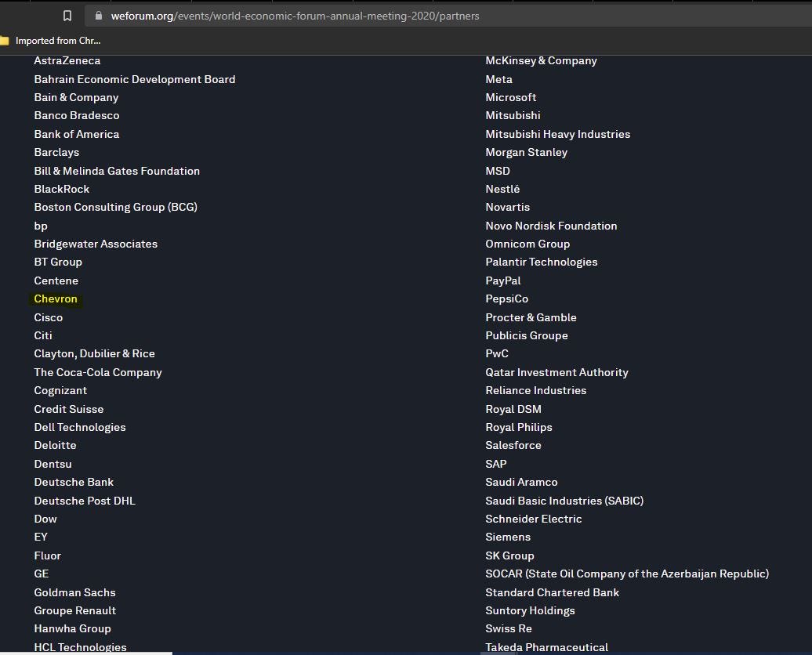
Task: Click the Deloitte entry
Action: point(55,445)
